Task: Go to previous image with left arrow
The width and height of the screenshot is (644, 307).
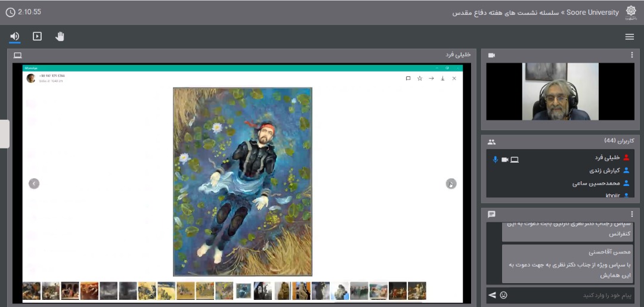Action: click(34, 184)
